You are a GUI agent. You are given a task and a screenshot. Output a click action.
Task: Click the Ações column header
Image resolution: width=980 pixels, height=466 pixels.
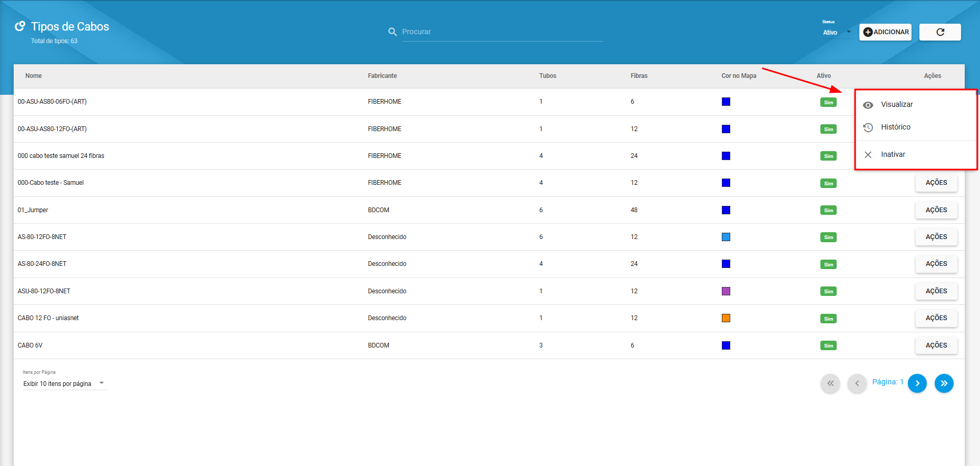pyautogui.click(x=932, y=76)
